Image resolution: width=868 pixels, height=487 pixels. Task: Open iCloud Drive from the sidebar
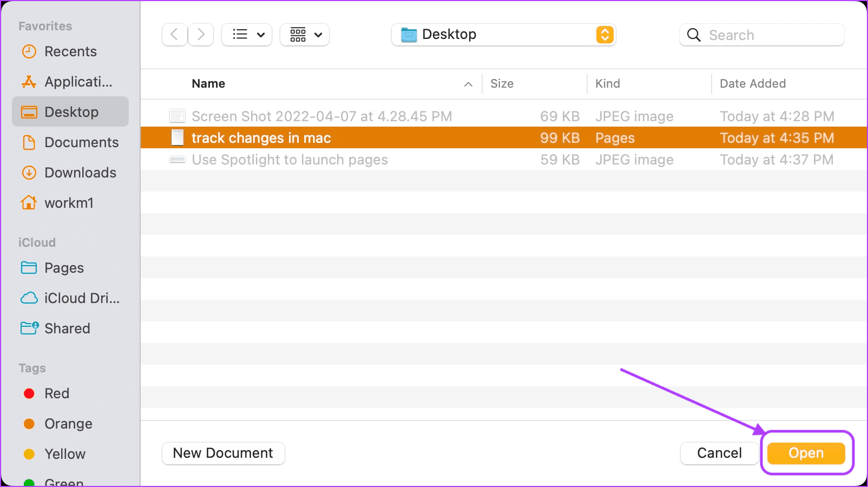pyautogui.click(x=70, y=298)
